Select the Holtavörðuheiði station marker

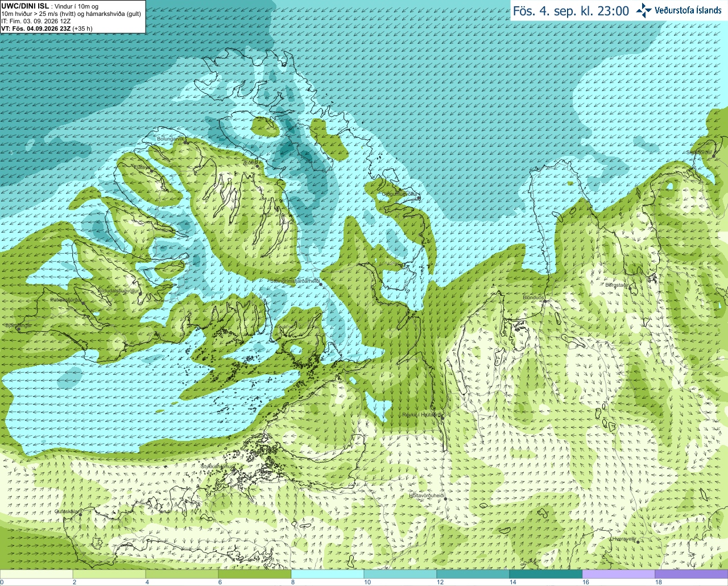(x=445, y=498)
